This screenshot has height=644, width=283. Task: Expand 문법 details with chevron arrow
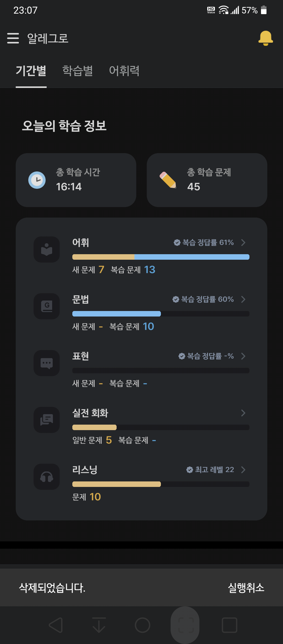(x=243, y=299)
